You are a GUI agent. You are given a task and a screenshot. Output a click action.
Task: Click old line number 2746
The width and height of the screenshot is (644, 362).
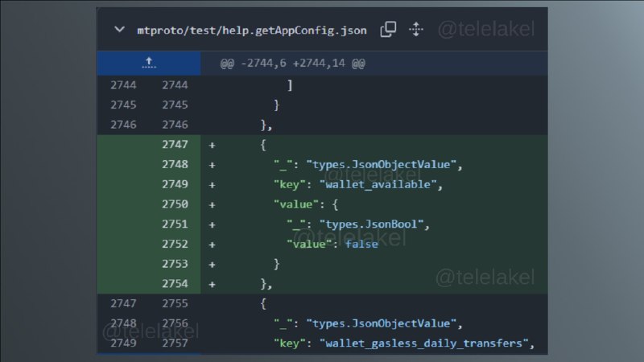coord(123,125)
